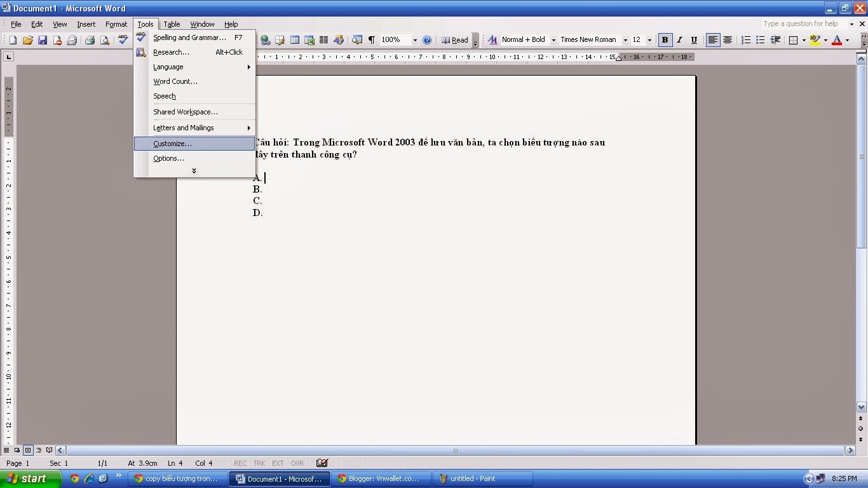Toggle Italic formatting

(679, 40)
